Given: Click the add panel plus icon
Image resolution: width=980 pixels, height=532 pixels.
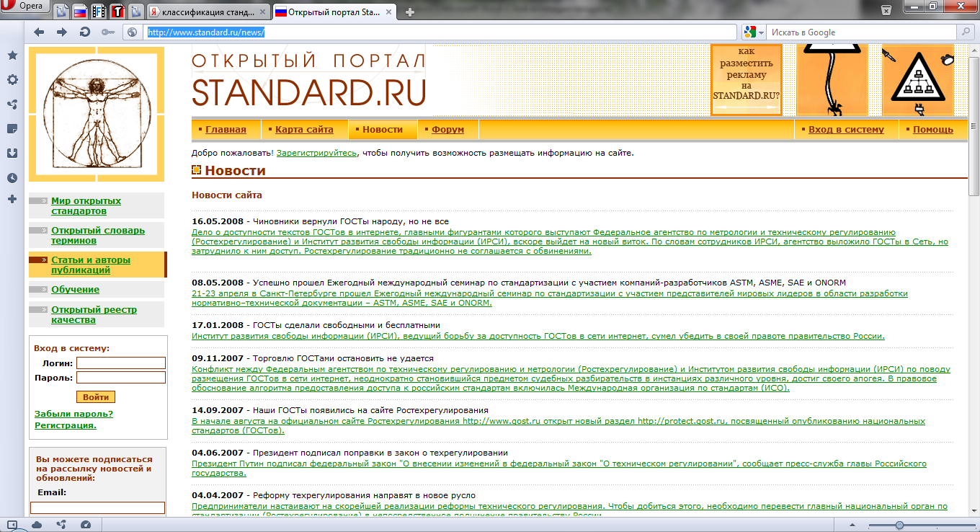Looking at the screenshot, I should 12,199.
